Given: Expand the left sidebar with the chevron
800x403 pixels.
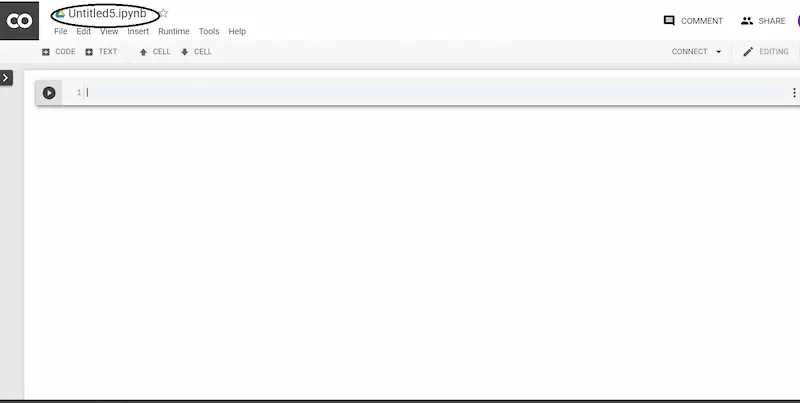Looking at the screenshot, I should pyautogui.click(x=6, y=78).
